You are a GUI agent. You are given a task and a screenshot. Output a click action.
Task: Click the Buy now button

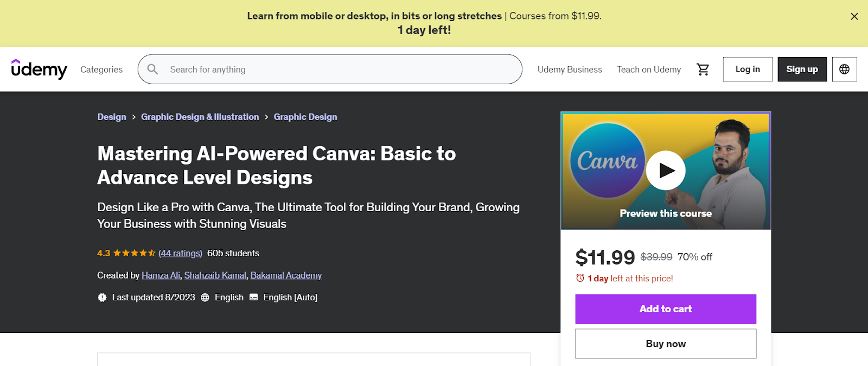666,344
